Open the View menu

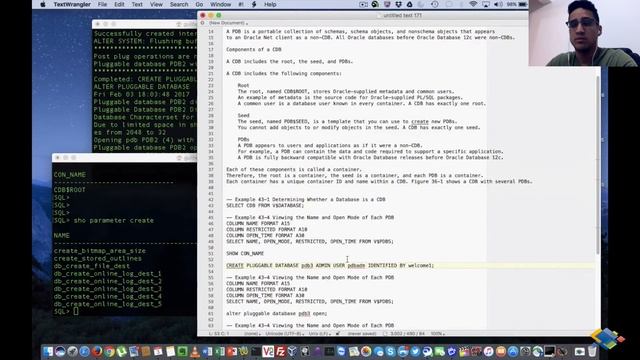156,4
